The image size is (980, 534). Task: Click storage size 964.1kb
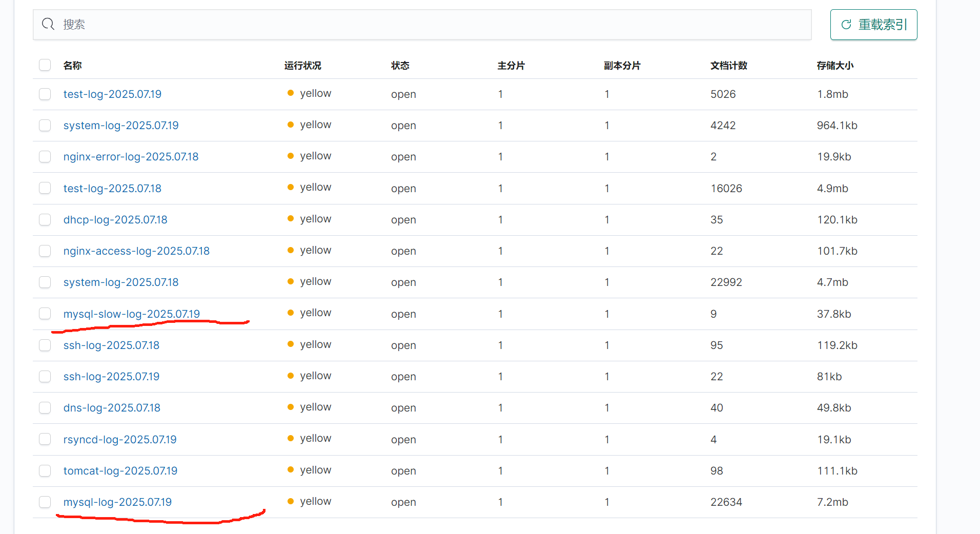pos(837,126)
